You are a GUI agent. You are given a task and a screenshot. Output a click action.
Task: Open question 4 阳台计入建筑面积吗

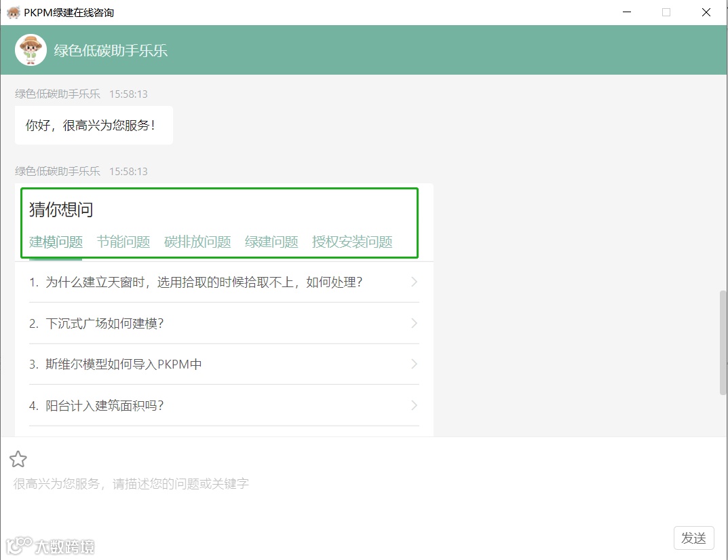coord(224,405)
